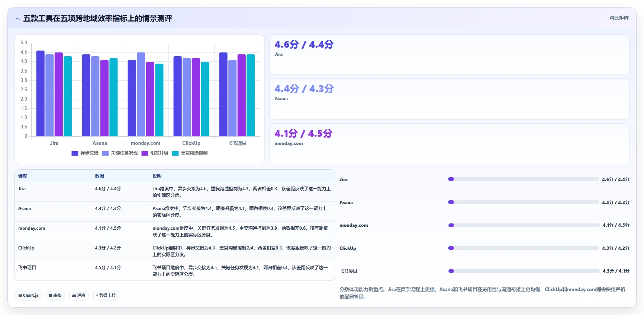Image resolution: width=644 pixels, height=315 pixels.
Task: Click 4.4分 / 4.3分 value beside Asana progress bar
Action: click(x=616, y=203)
